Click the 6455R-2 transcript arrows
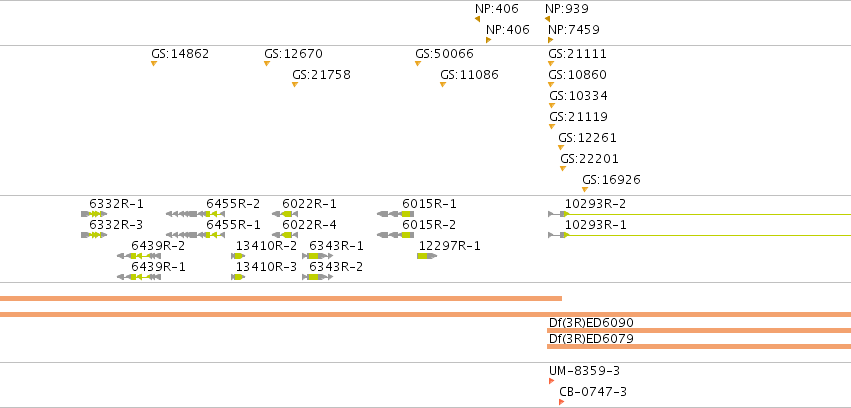851x408 pixels. point(195,214)
